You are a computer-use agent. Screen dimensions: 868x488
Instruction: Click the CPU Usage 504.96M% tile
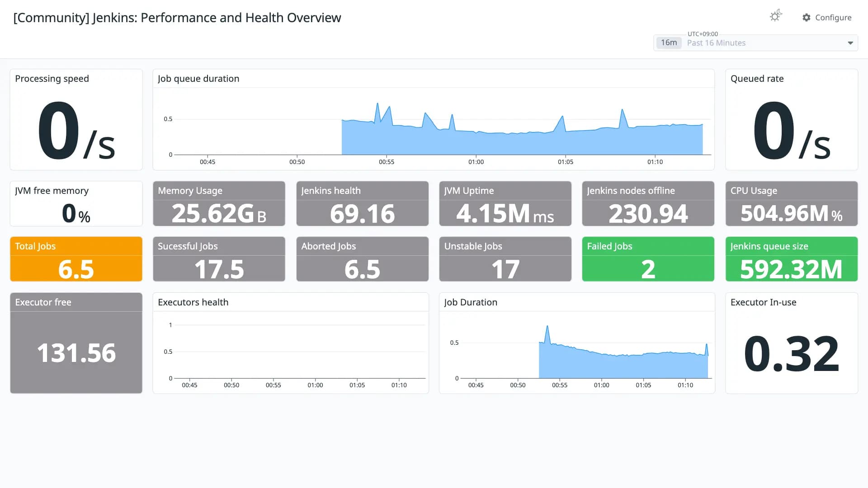tap(792, 204)
